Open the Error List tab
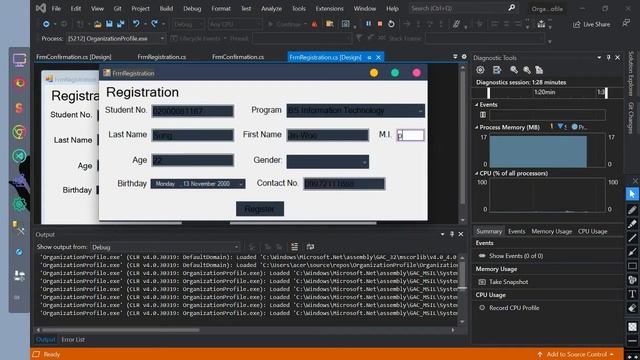The image size is (640, 360). click(73, 340)
